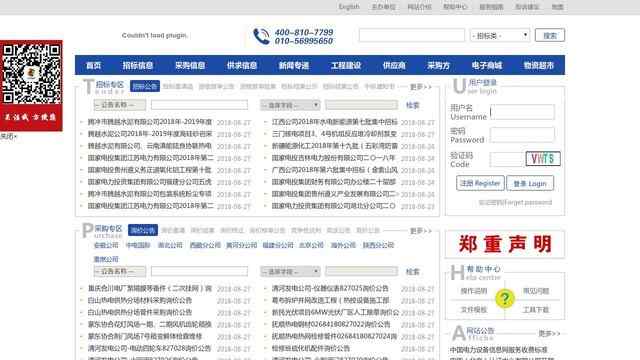
Task: Click 检索 in purchase section
Action: tap(413, 271)
